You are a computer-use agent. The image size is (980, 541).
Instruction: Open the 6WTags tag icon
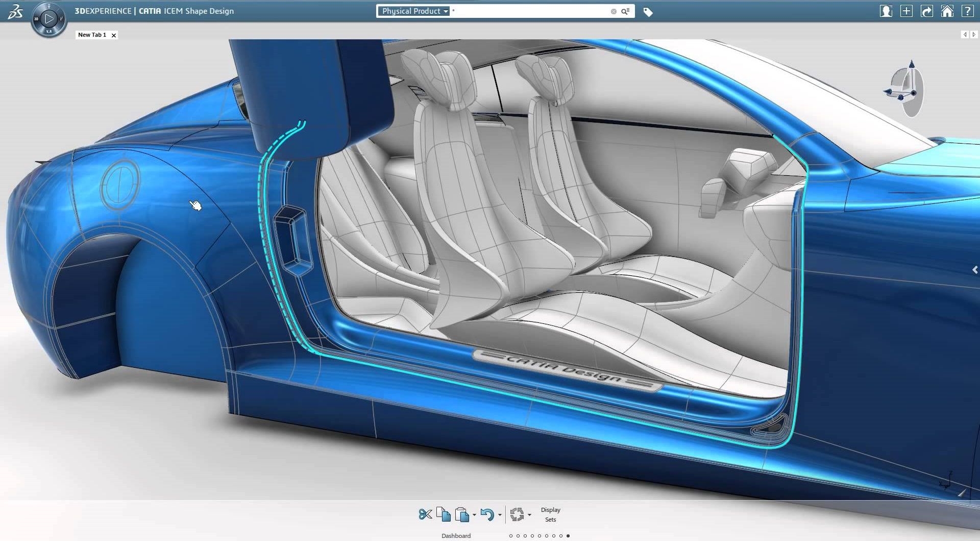(x=648, y=12)
